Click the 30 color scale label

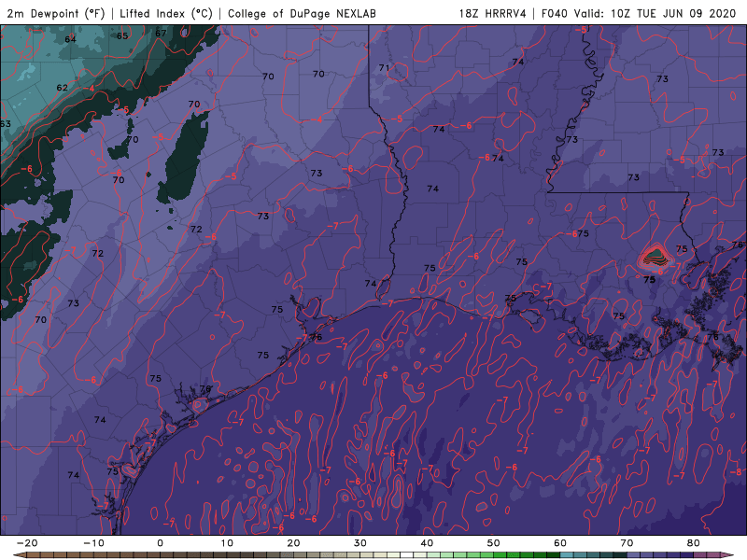pyautogui.click(x=360, y=543)
